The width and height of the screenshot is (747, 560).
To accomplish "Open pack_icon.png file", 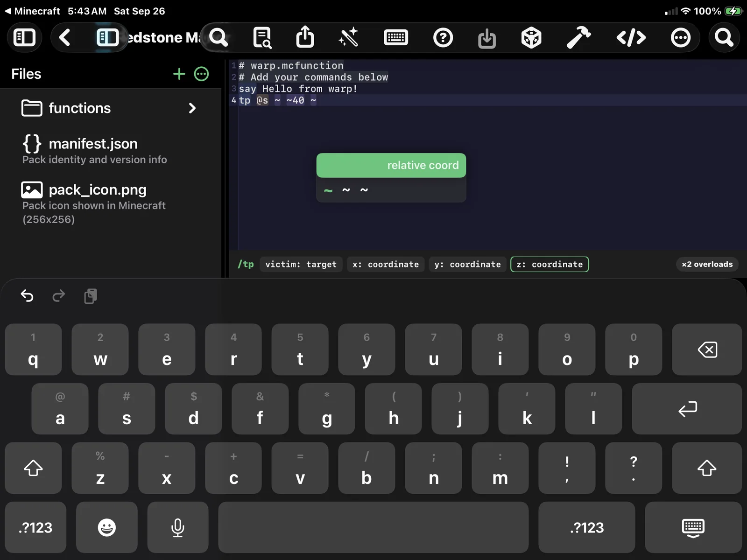I will click(111, 203).
